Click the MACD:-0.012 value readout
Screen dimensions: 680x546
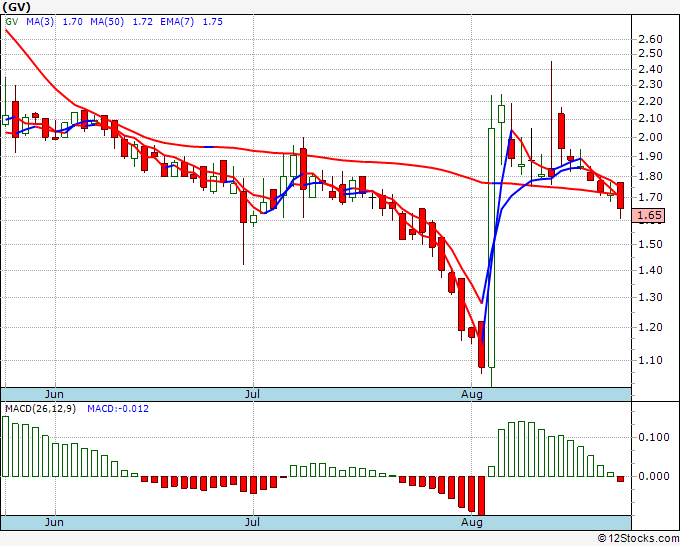pyautogui.click(x=118, y=409)
